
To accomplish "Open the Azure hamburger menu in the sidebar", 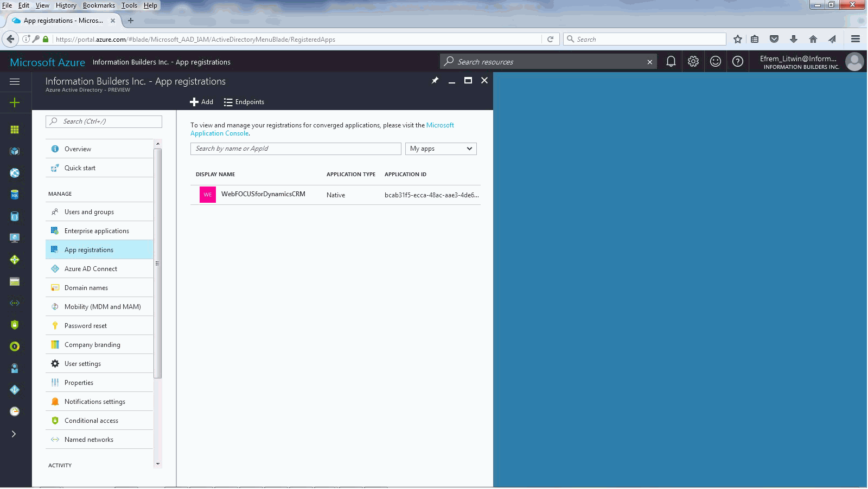I will (15, 81).
